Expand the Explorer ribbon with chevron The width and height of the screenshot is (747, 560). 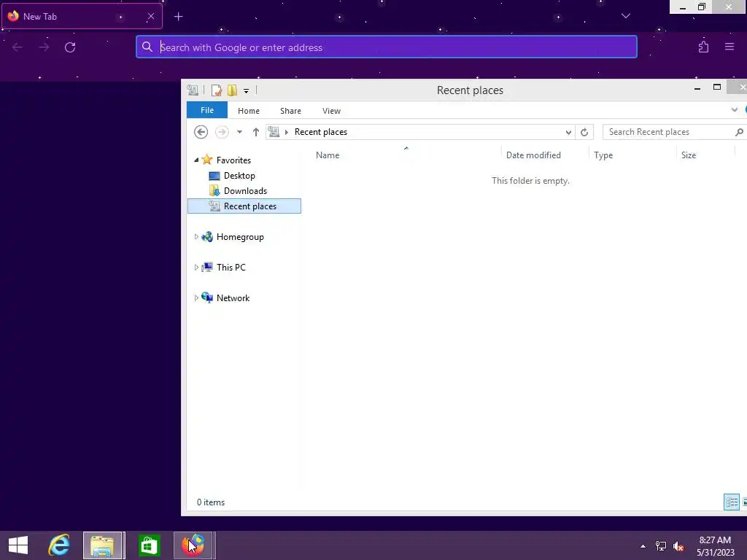(734, 110)
